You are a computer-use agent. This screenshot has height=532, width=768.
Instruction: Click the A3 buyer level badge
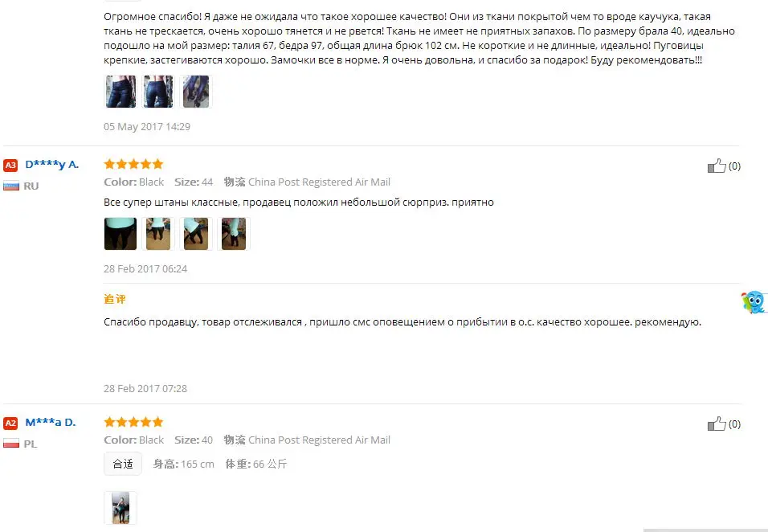[x=10, y=165]
